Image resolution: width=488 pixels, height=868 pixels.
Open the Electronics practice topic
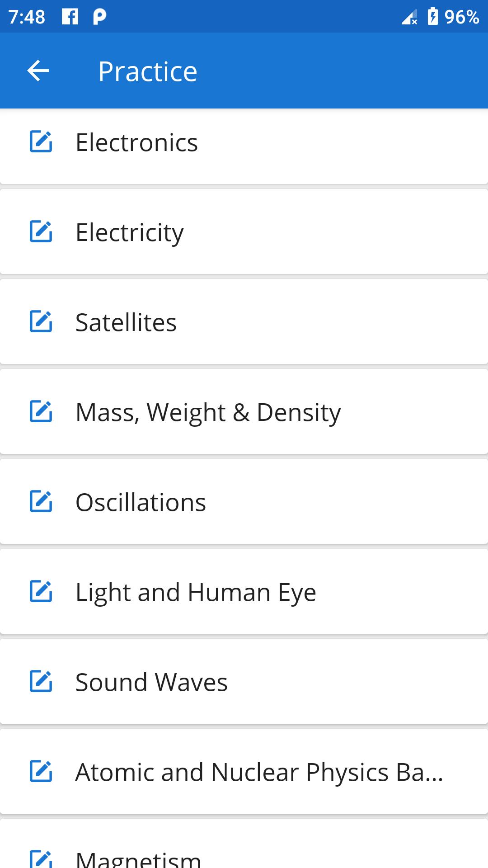tap(136, 143)
